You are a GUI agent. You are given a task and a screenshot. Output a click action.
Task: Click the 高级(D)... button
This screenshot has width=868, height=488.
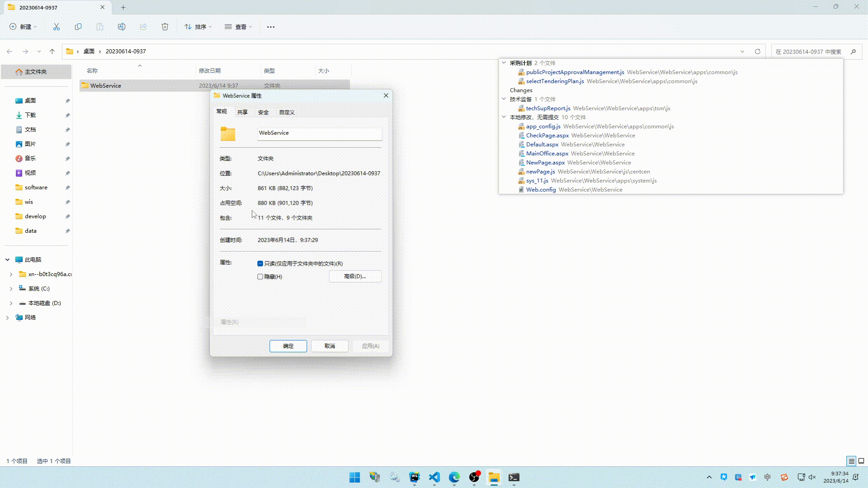355,276
